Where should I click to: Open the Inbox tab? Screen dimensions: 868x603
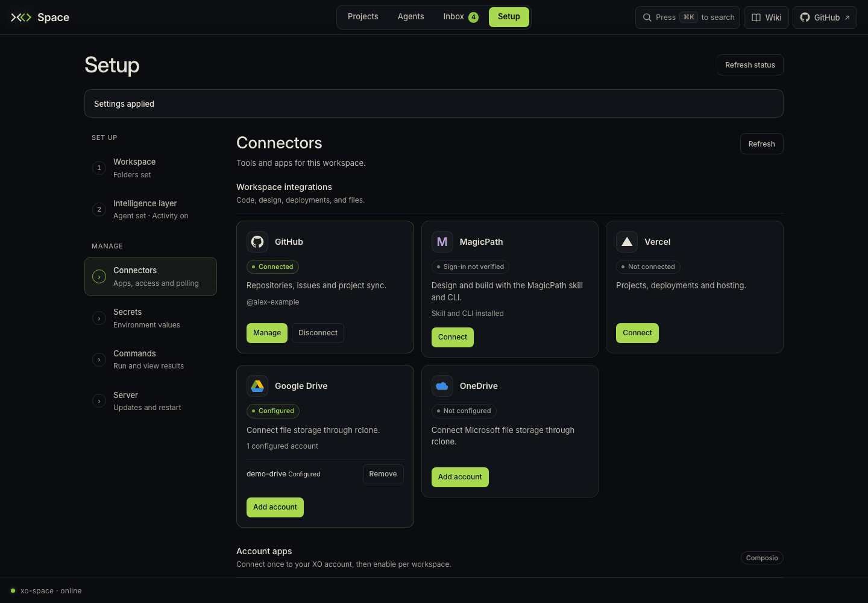click(x=461, y=17)
